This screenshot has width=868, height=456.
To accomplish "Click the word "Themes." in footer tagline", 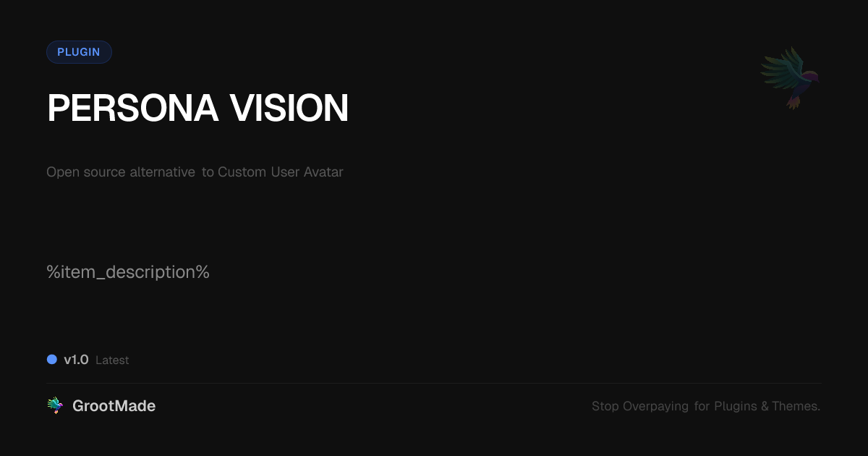I will 796,407.
